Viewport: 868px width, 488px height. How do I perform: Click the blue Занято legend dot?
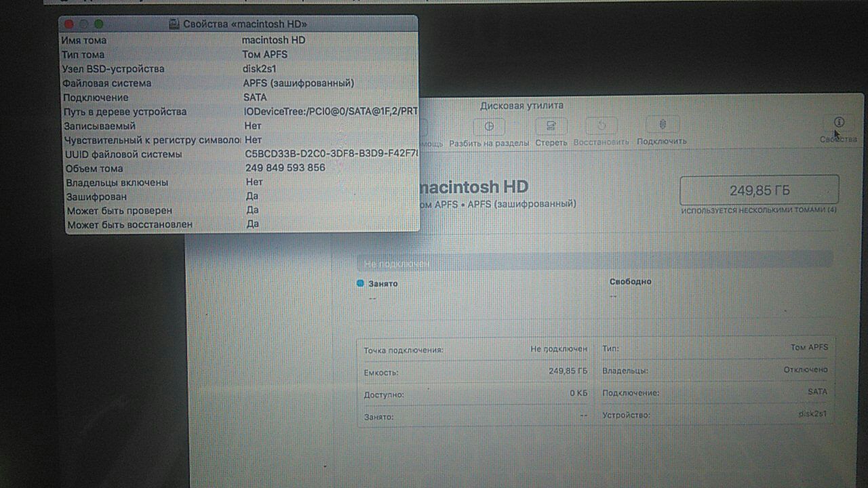click(x=361, y=283)
